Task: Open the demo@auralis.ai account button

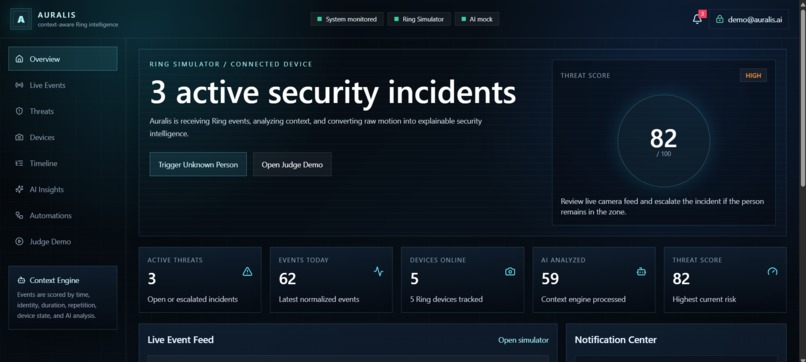Action: point(748,20)
